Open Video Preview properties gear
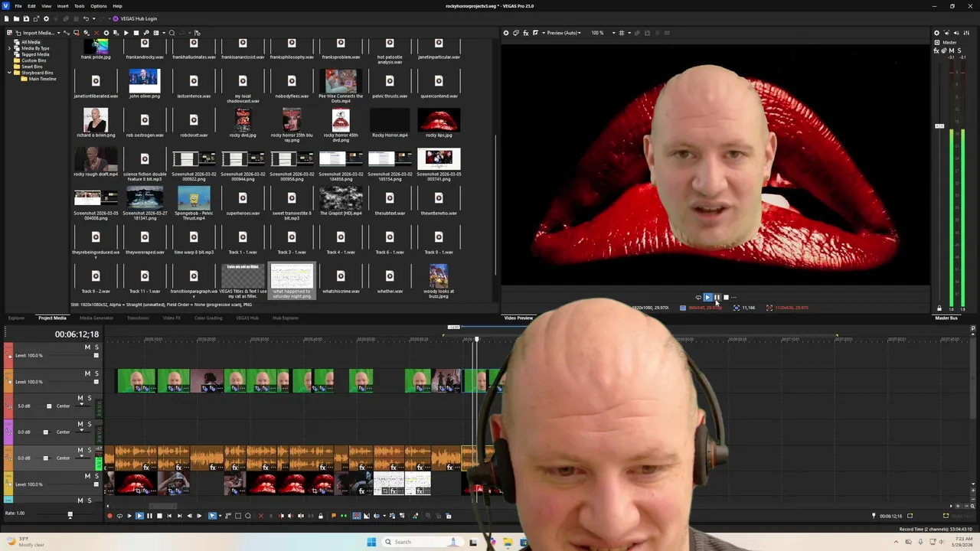Screen dimensions: 980x551 click(506, 33)
